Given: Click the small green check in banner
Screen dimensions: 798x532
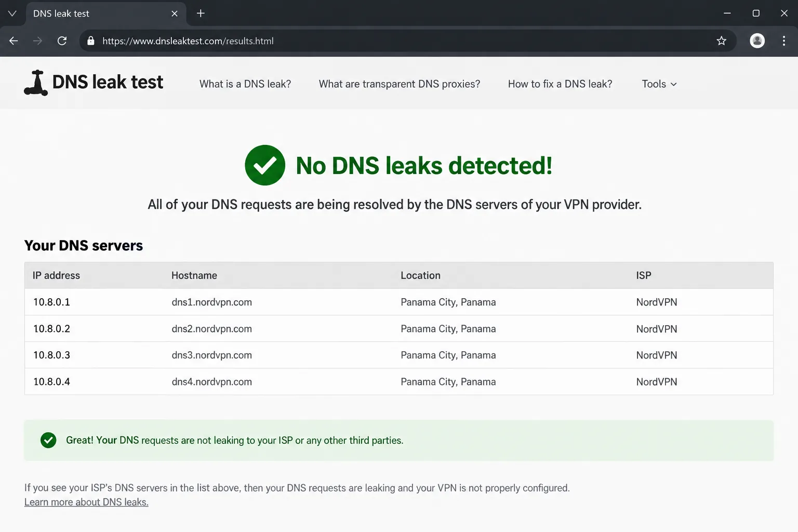Looking at the screenshot, I should (x=48, y=440).
